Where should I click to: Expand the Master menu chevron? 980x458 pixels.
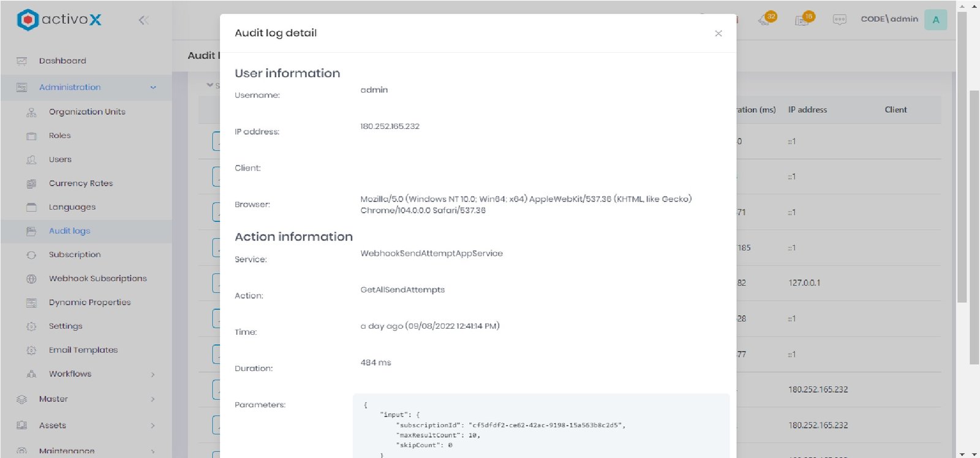click(x=153, y=399)
